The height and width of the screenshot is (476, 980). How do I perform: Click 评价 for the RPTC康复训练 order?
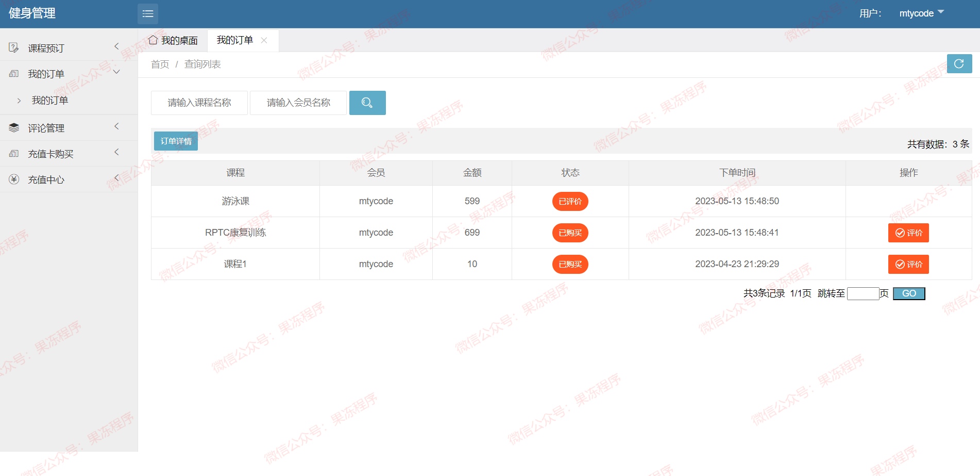pos(908,233)
